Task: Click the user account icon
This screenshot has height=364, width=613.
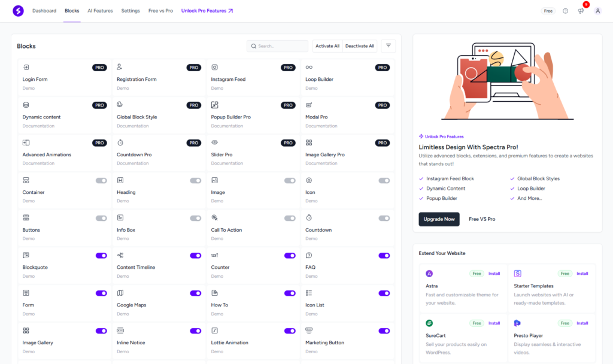Action: tap(598, 11)
